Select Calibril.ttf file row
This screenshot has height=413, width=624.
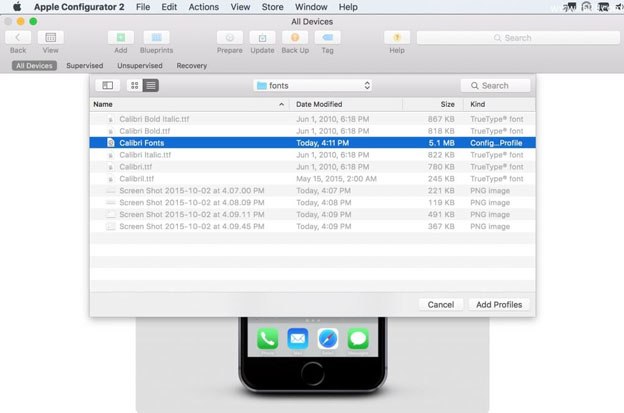312,179
